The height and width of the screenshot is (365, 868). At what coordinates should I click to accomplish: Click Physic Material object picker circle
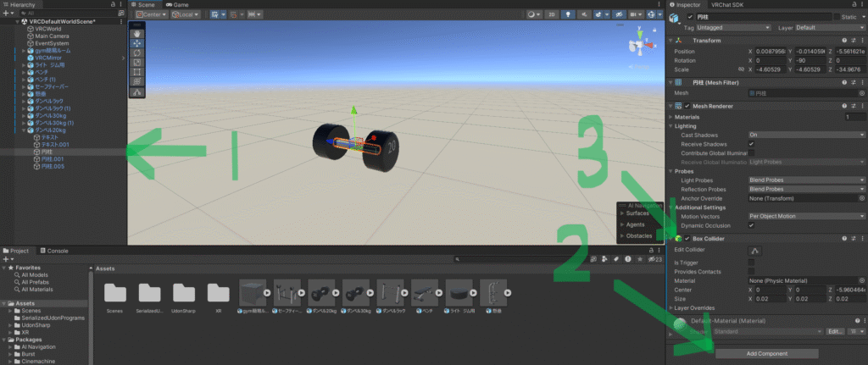click(x=862, y=280)
